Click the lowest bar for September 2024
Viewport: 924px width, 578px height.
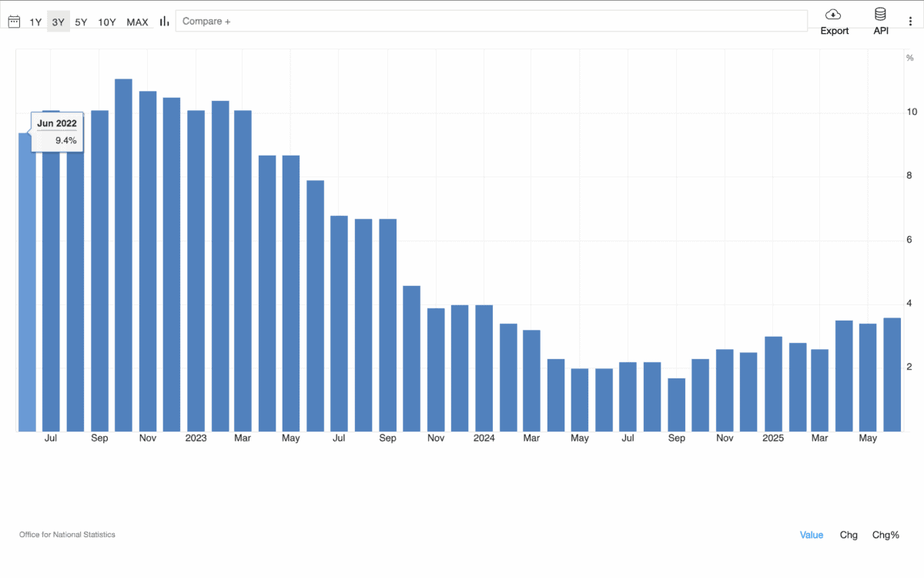tap(676, 405)
